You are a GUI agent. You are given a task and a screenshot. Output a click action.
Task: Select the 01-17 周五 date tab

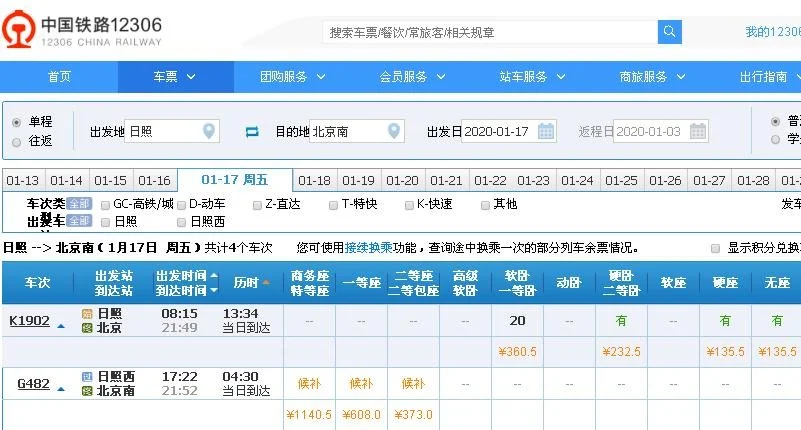click(234, 180)
